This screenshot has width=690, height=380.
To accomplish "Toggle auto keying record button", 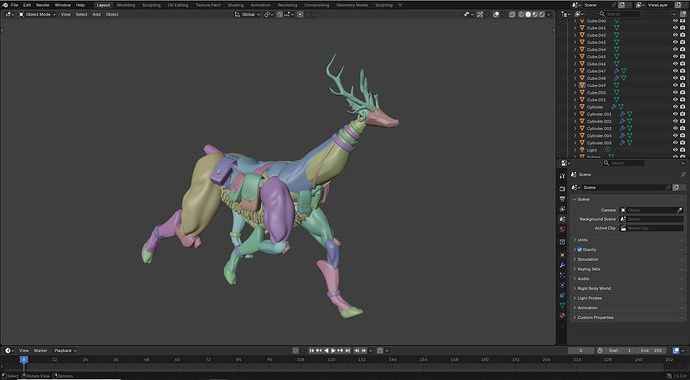I will tap(296, 351).
